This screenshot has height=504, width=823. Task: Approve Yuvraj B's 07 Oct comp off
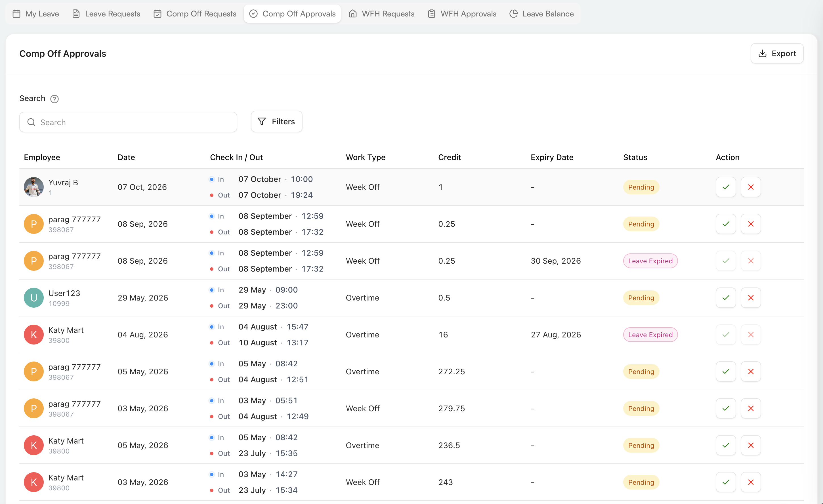pos(725,187)
